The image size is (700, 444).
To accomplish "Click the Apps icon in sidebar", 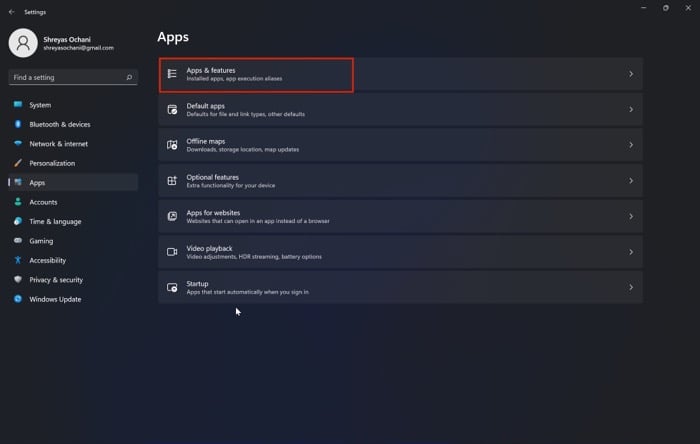I will (x=18, y=182).
